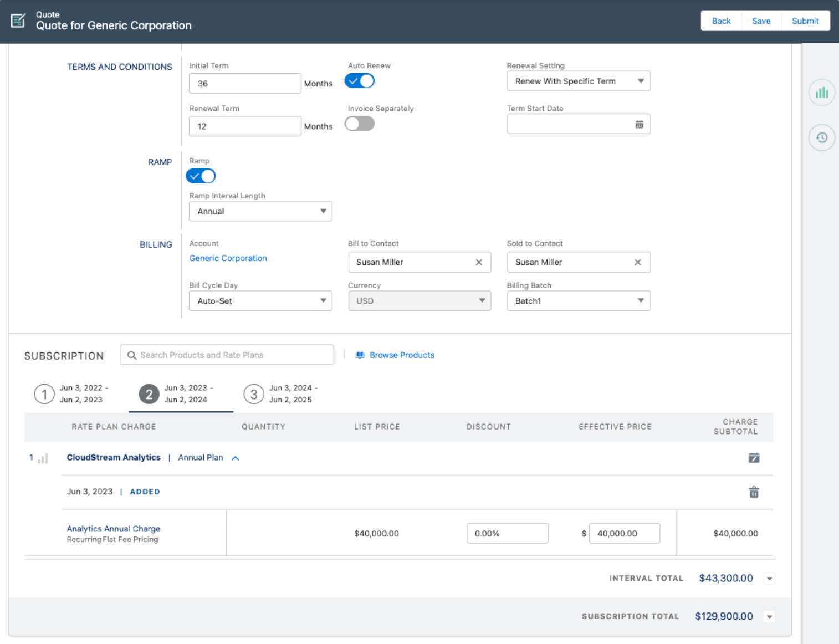The width and height of the screenshot is (839, 644).
Task: Click the Browse Products book icon
Action: pyautogui.click(x=360, y=355)
